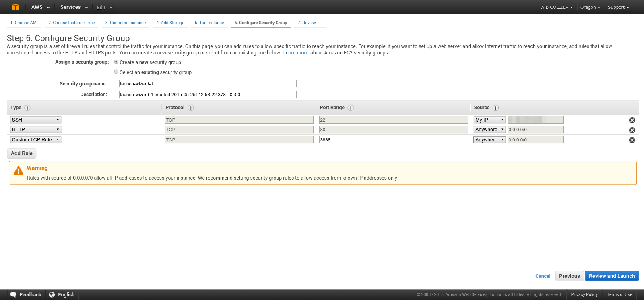644x300 pixels.
Task: Open the SSH type dropdown
Action: point(35,120)
